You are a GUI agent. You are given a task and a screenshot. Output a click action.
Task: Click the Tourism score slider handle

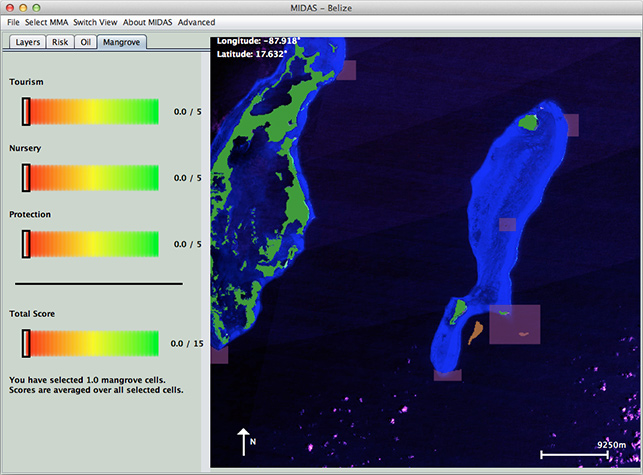(25, 112)
